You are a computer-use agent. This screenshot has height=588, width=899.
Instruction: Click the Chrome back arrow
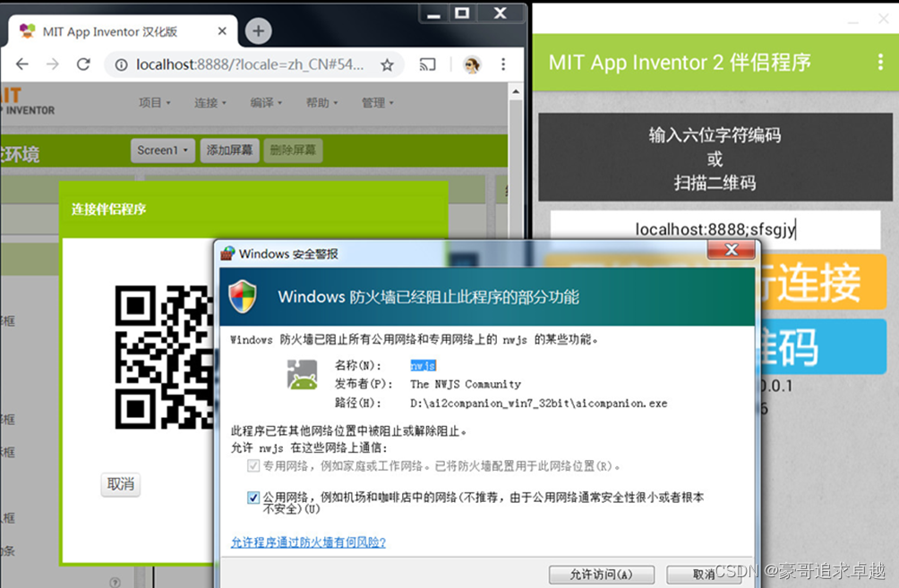point(22,64)
